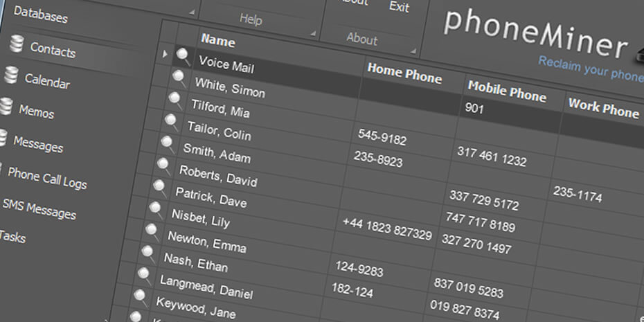The image size is (644, 322).
Task: Click mobile phone 019 827 8374
Action: pyautogui.click(x=465, y=310)
